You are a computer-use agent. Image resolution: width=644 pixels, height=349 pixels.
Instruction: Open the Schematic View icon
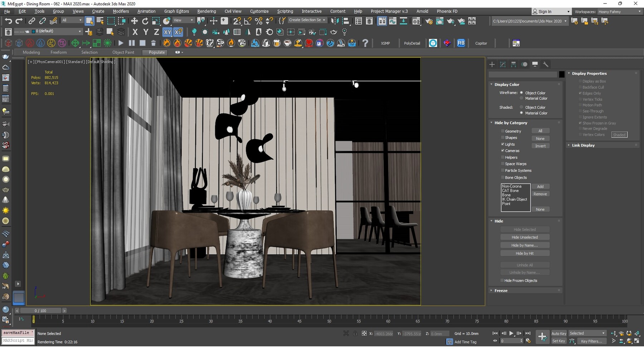click(x=404, y=21)
